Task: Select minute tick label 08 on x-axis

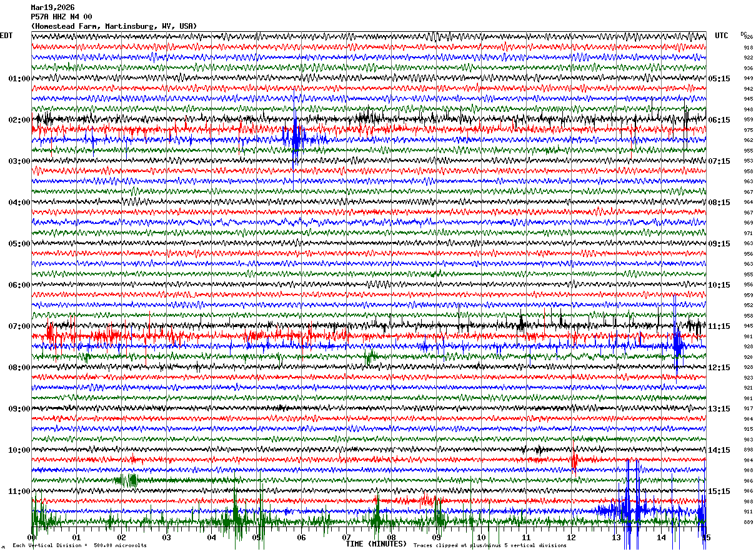Action: coord(391,538)
